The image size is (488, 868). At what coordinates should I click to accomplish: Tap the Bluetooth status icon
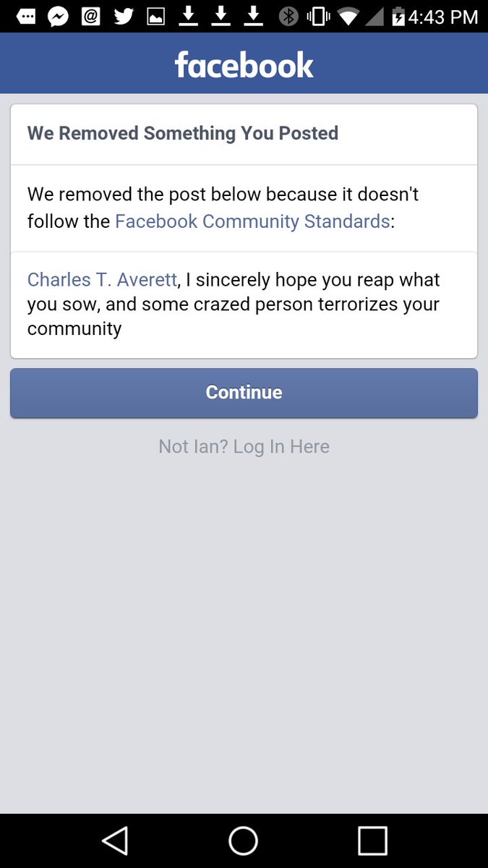click(x=288, y=16)
